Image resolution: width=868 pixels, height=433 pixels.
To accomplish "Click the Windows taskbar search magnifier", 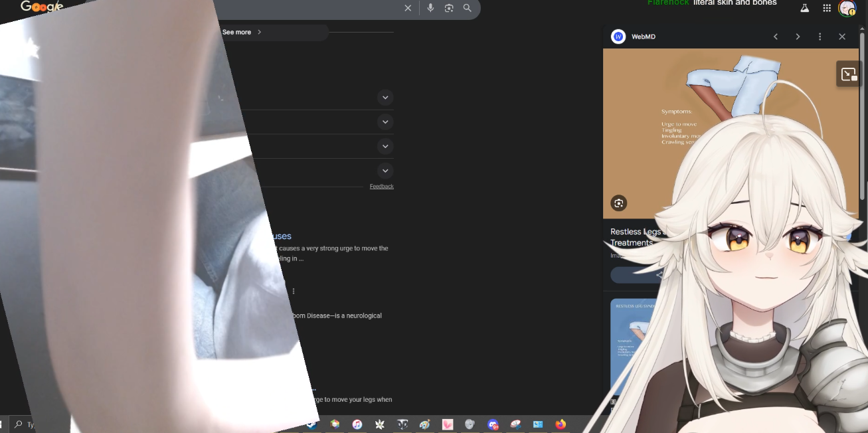I will point(19,424).
